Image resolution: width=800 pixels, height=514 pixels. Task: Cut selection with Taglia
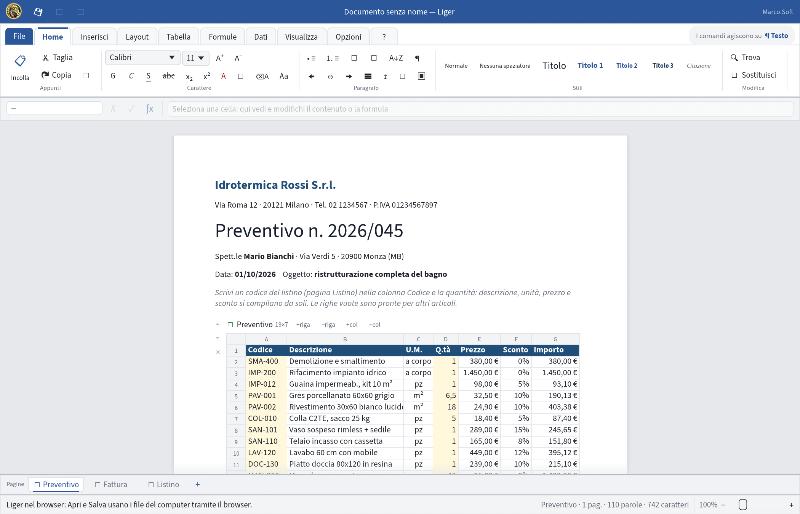point(57,58)
